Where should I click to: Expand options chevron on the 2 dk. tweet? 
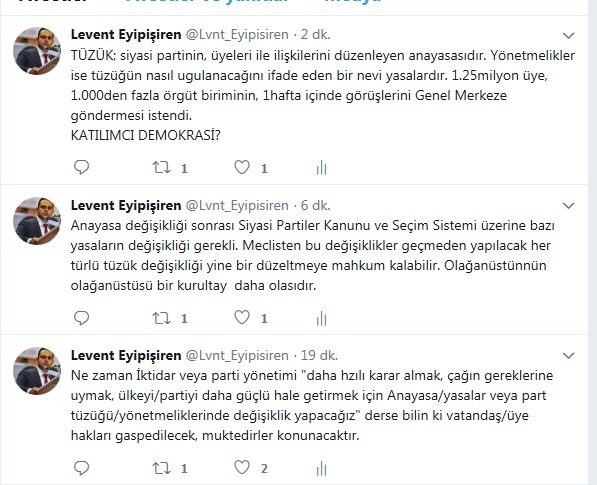tap(568, 36)
